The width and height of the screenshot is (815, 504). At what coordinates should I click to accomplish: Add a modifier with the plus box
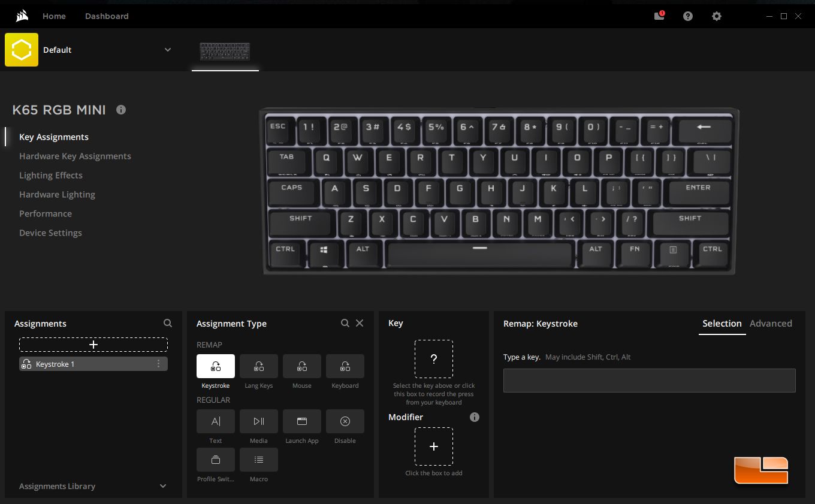pyautogui.click(x=434, y=446)
